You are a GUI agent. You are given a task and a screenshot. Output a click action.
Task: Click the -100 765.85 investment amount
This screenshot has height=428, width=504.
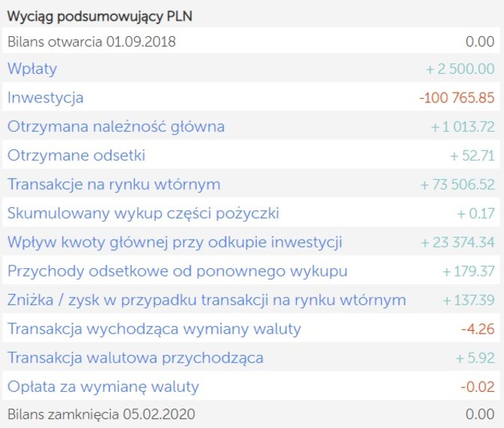[457, 98]
